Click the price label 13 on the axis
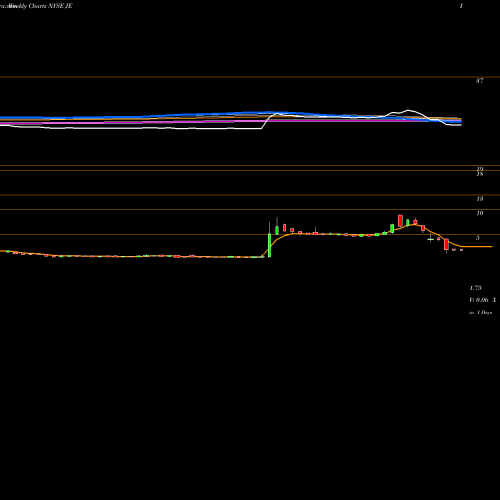 479,199
